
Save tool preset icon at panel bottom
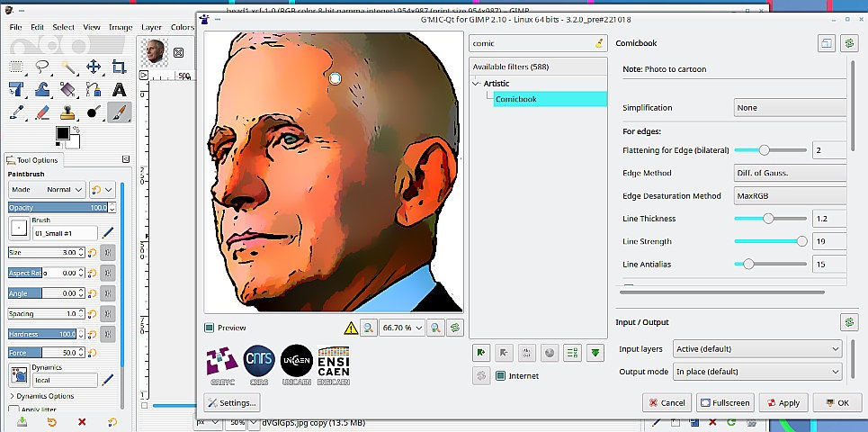[x=22, y=422]
